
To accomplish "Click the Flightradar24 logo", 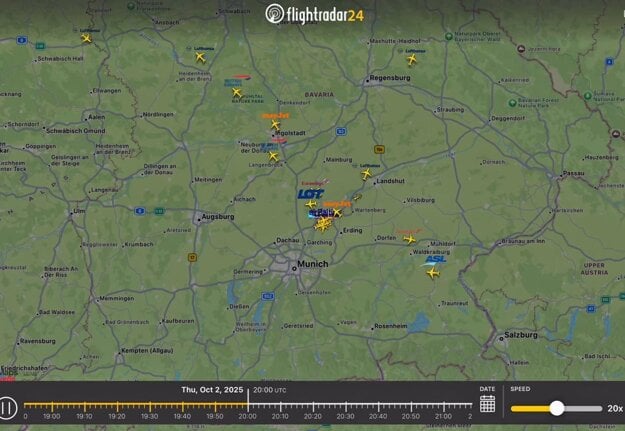I will click(x=314, y=13).
